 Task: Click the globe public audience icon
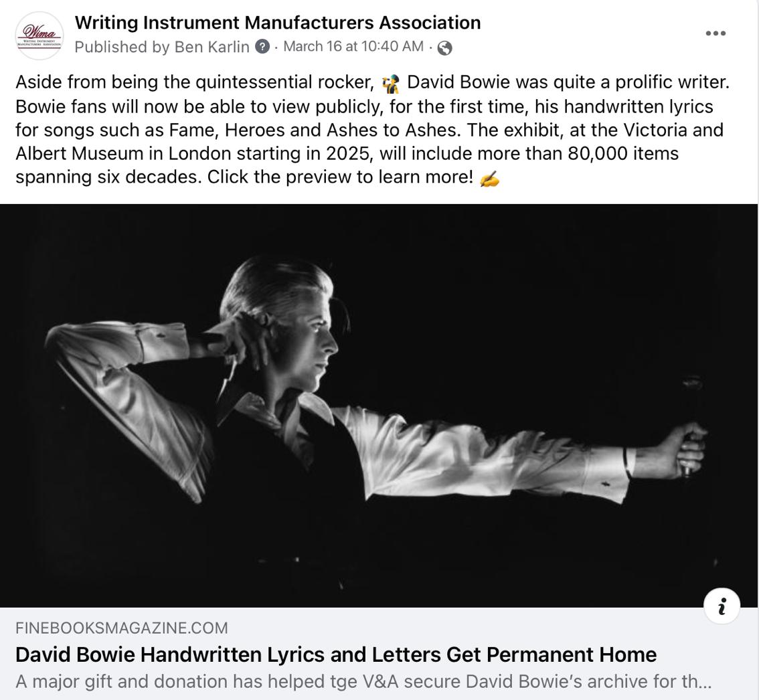[x=444, y=48]
